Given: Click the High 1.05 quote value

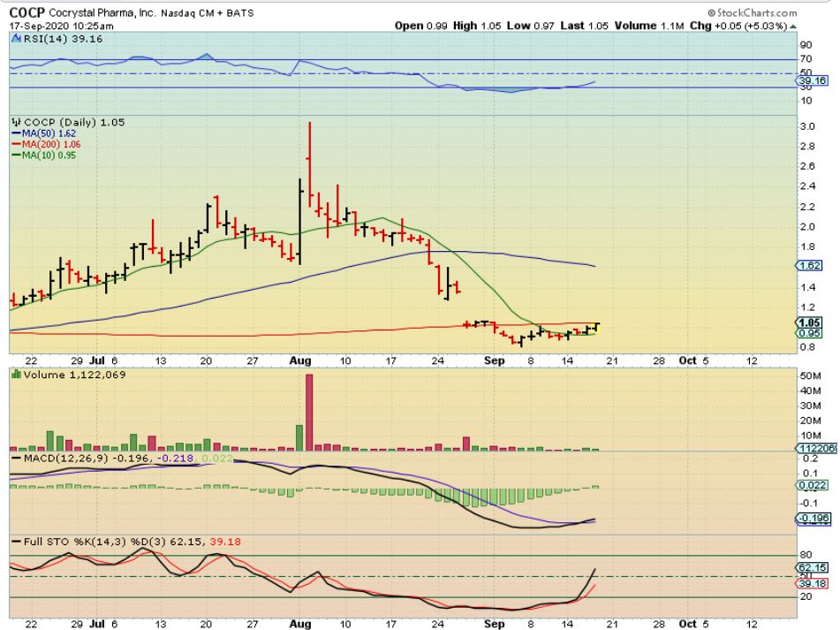Looking at the screenshot, I should 477,26.
